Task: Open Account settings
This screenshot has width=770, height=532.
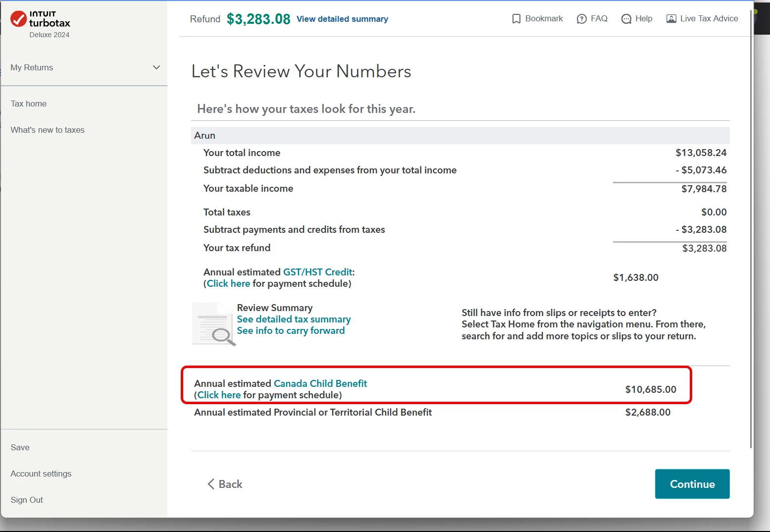Action: [x=41, y=474]
